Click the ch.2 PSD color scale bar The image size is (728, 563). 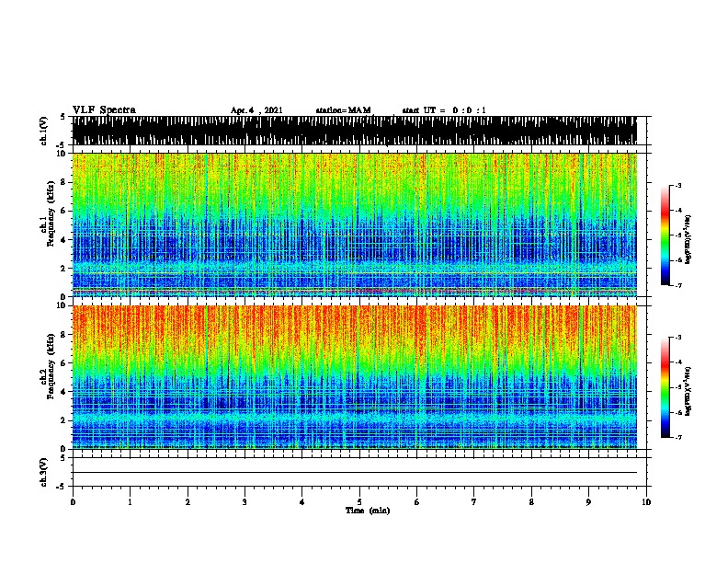[x=665, y=387]
